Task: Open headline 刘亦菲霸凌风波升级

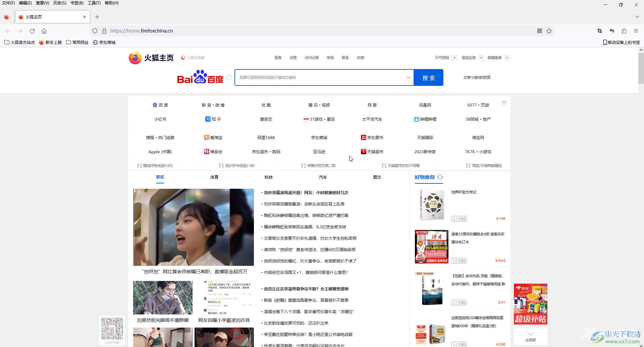Action: pos(306,192)
